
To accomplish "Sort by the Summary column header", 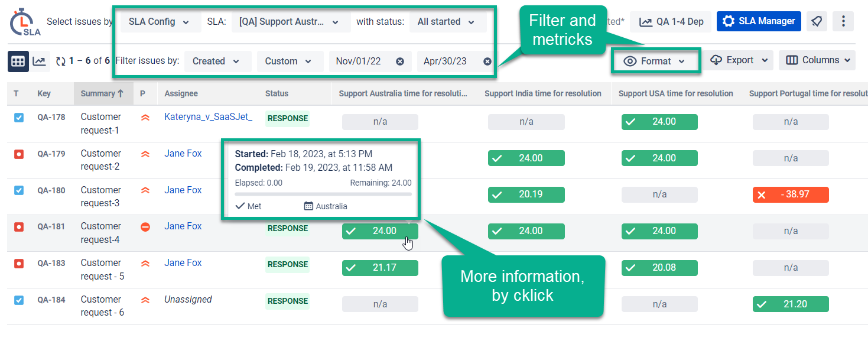I will click(x=102, y=93).
